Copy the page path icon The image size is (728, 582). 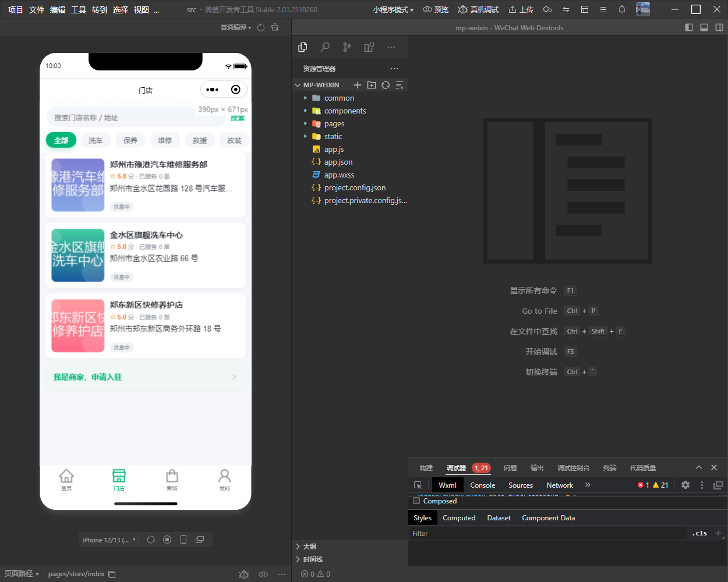[112, 574]
